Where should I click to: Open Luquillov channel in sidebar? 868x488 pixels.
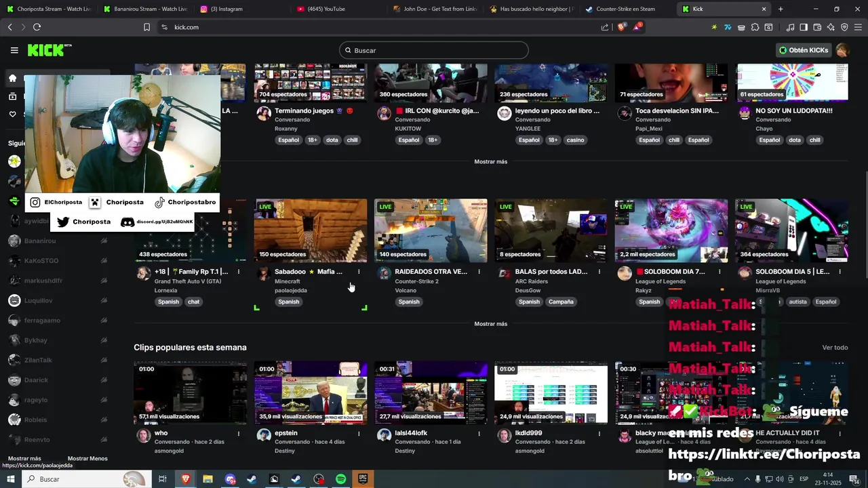point(58,300)
